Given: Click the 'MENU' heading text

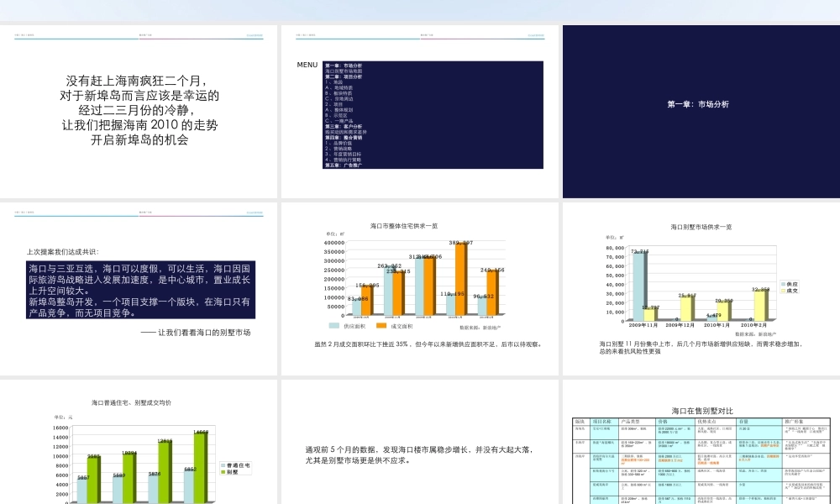Looking at the screenshot, I should tap(307, 65).
